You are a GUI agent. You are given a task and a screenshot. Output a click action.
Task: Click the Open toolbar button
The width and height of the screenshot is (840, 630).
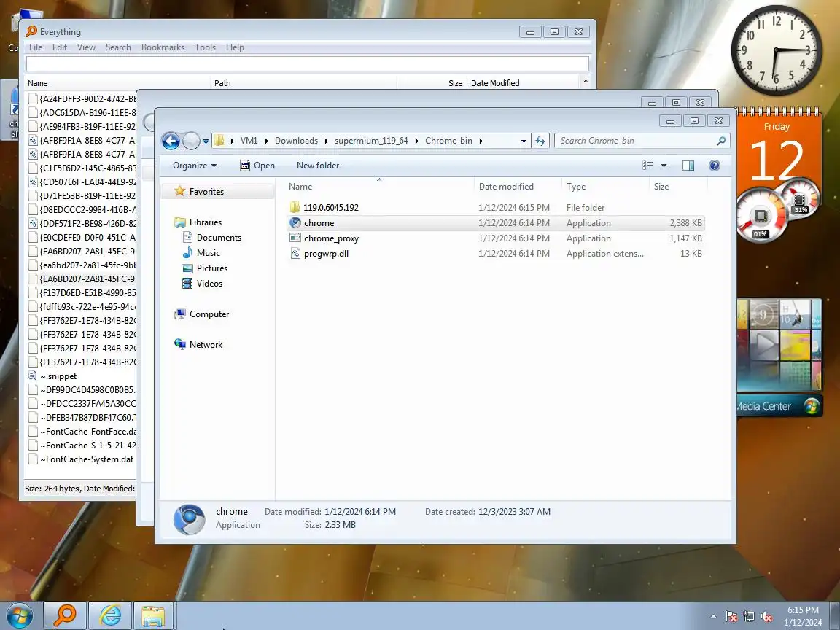click(257, 166)
